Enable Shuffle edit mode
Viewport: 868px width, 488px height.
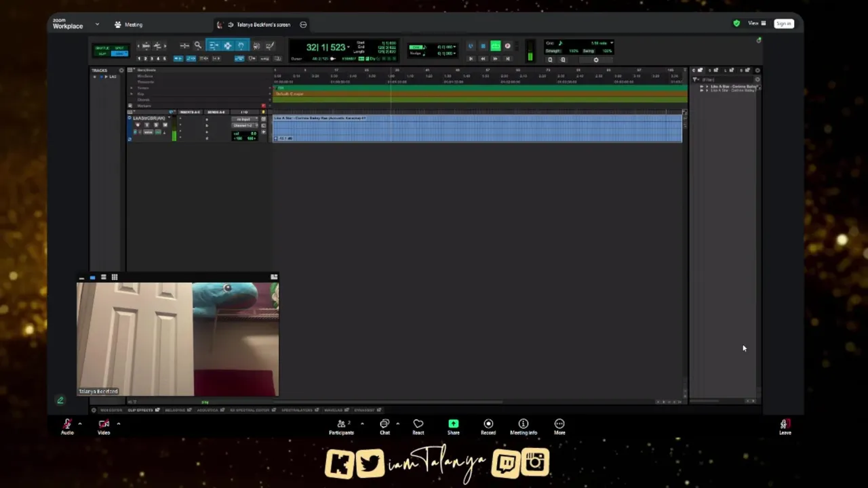point(102,48)
